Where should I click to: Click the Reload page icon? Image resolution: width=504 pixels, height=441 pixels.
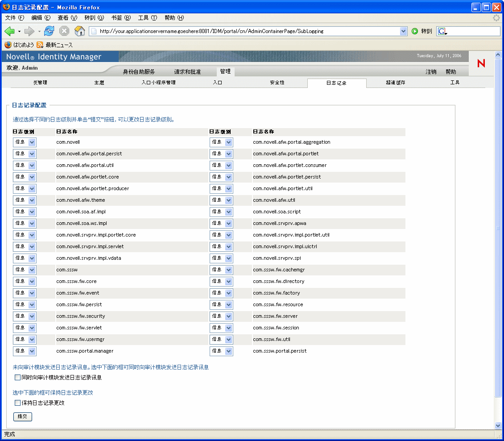pyautogui.click(x=49, y=31)
